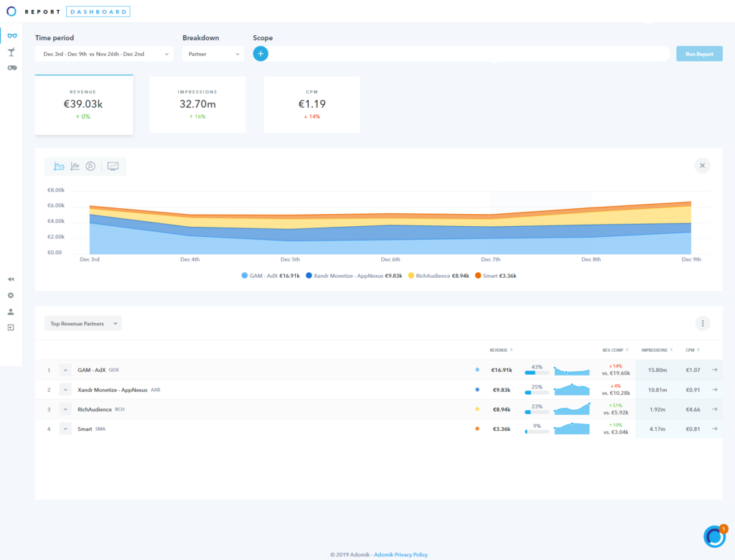Add a scope filter with the plus button
Image resolution: width=735 pixels, height=560 pixels.
pyautogui.click(x=261, y=53)
